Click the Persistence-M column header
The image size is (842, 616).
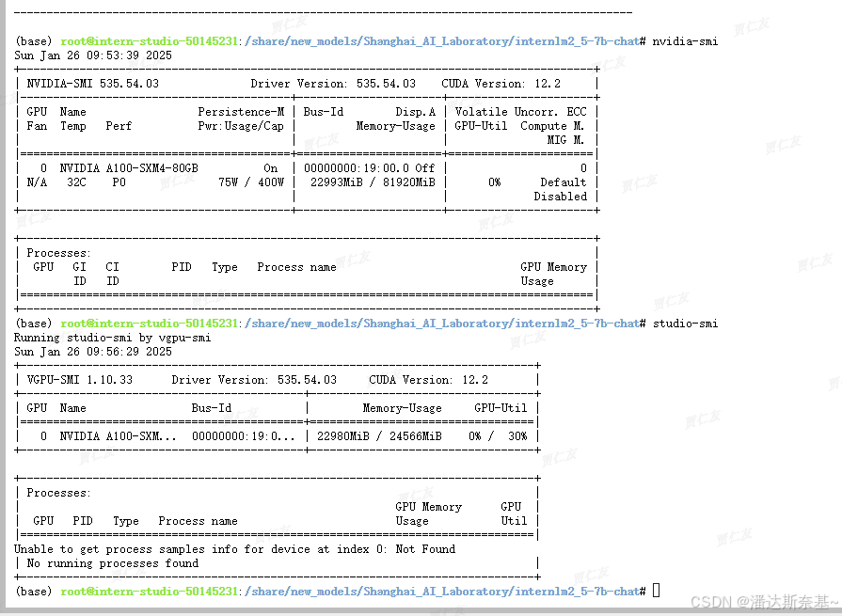click(x=241, y=112)
